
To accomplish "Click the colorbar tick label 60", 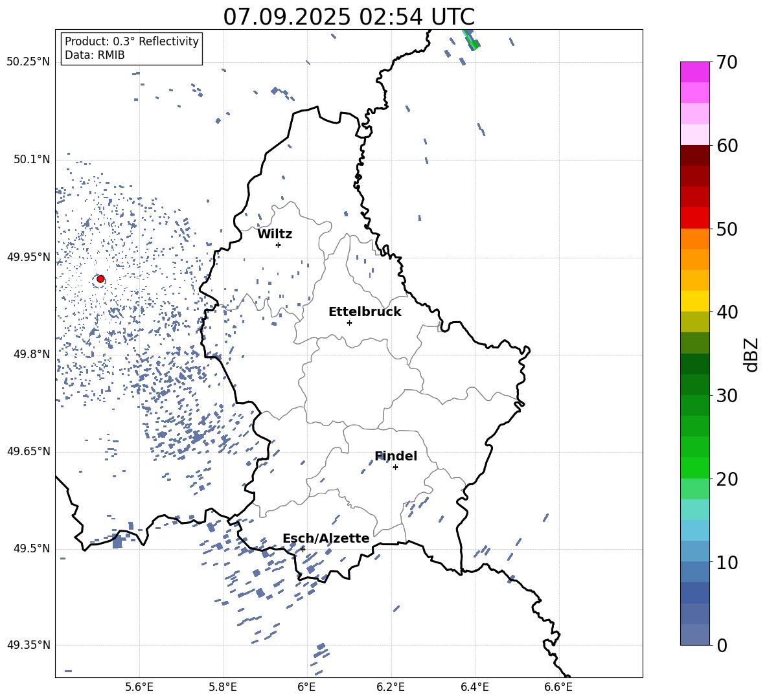I will tap(727, 146).
